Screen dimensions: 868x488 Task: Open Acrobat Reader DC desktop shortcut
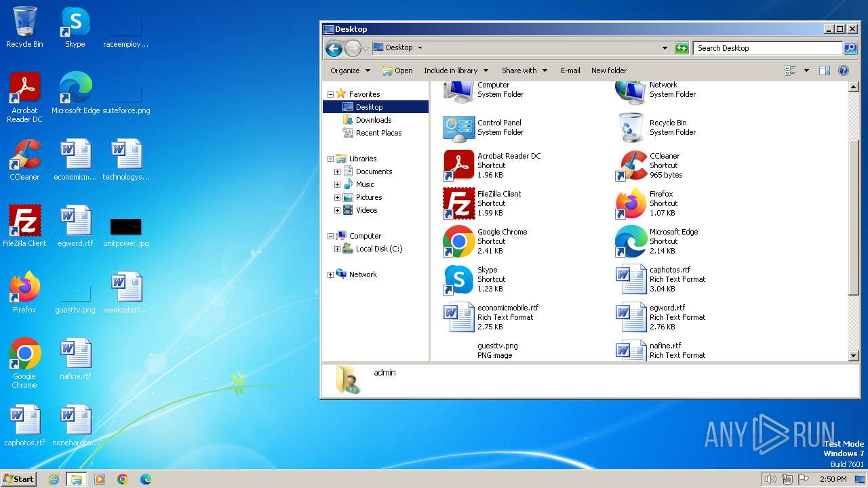tap(24, 98)
